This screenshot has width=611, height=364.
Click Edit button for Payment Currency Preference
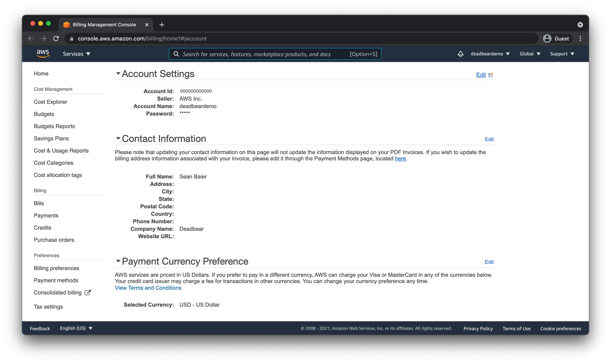pos(489,262)
